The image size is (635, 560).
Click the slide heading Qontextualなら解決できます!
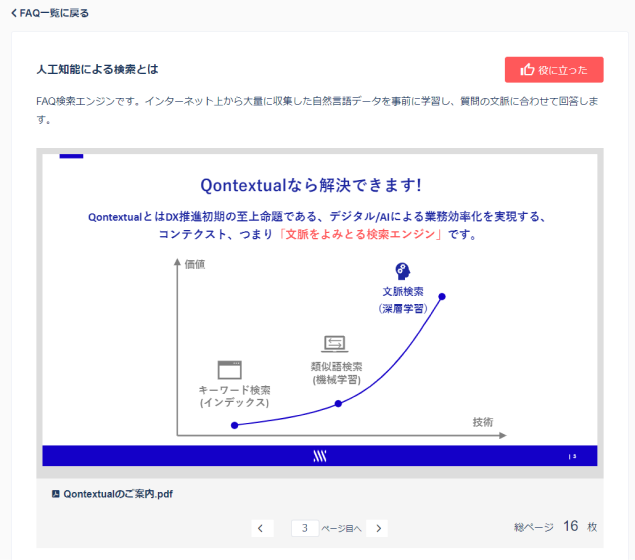[310, 185]
